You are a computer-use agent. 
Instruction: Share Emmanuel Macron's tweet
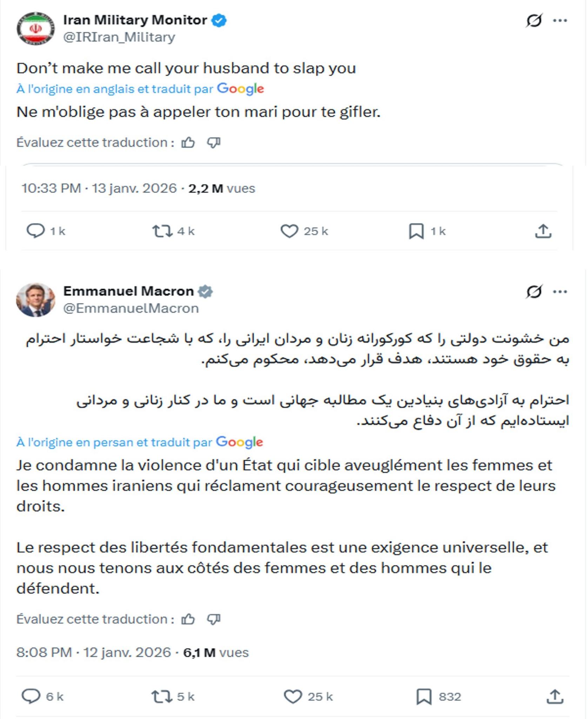(555, 696)
